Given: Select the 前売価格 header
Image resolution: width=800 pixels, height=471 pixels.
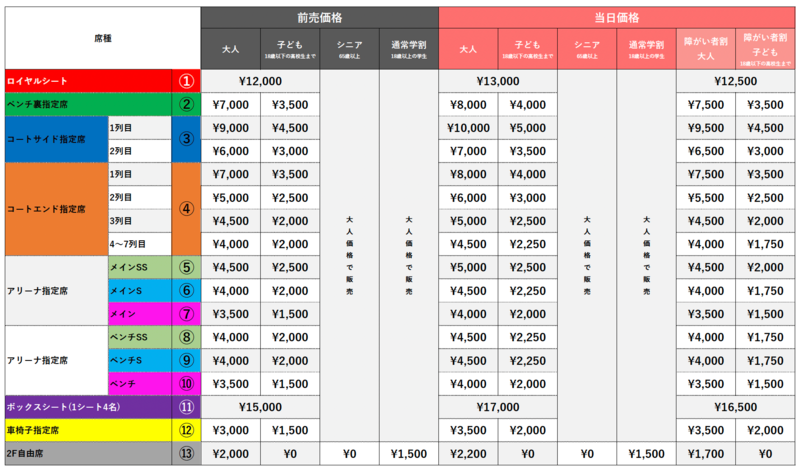Looking at the screenshot, I should 320,17.
